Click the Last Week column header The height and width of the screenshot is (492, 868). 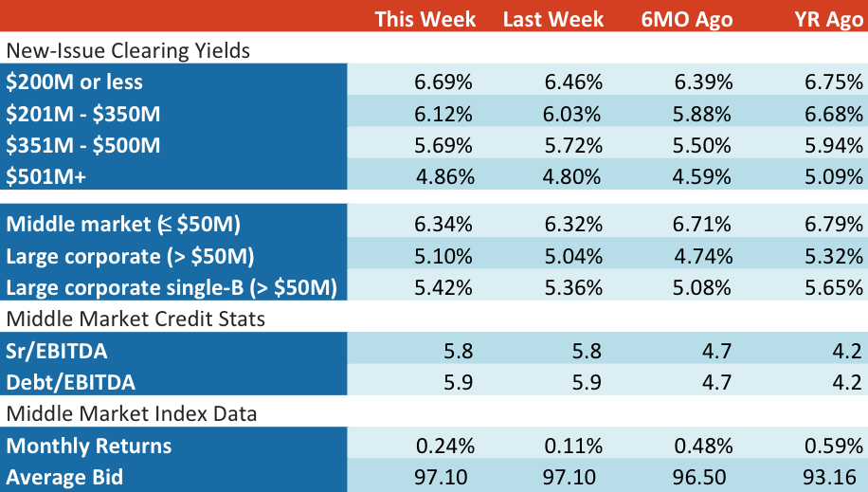pos(553,19)
